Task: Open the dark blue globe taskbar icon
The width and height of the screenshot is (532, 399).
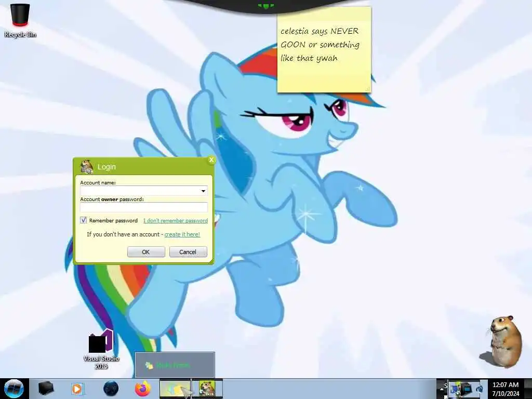Action: (x=111, y=389)
